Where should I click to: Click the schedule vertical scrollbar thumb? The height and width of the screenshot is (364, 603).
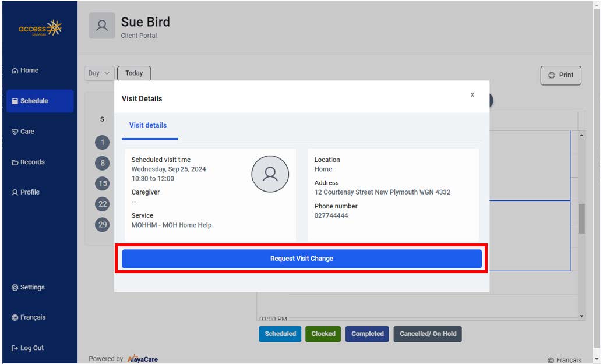581,218
